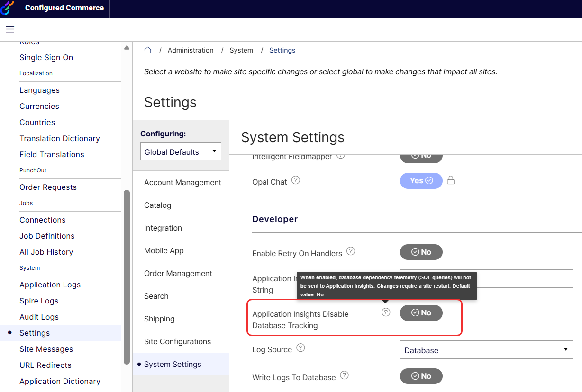Open the Global Defaults configuring dropdown
This screenshot has height=392, width=582.
pyautogui.click(x=181, y=152)
